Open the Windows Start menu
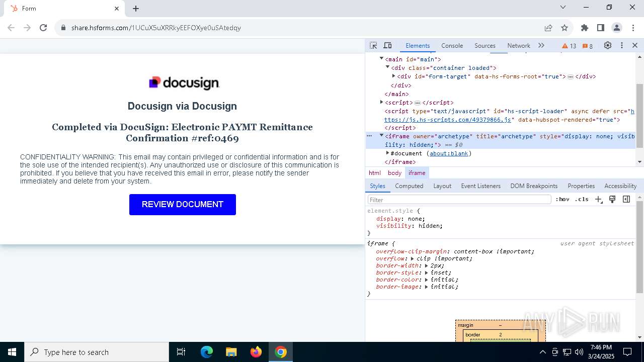This screenshot has width=644, height=362. [x=12, y=352]
